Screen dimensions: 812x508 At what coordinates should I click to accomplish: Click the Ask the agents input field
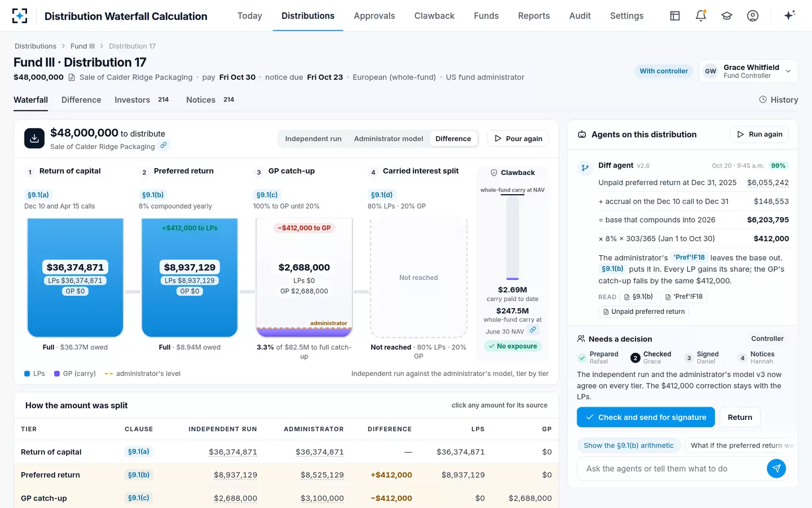point(671,468)
